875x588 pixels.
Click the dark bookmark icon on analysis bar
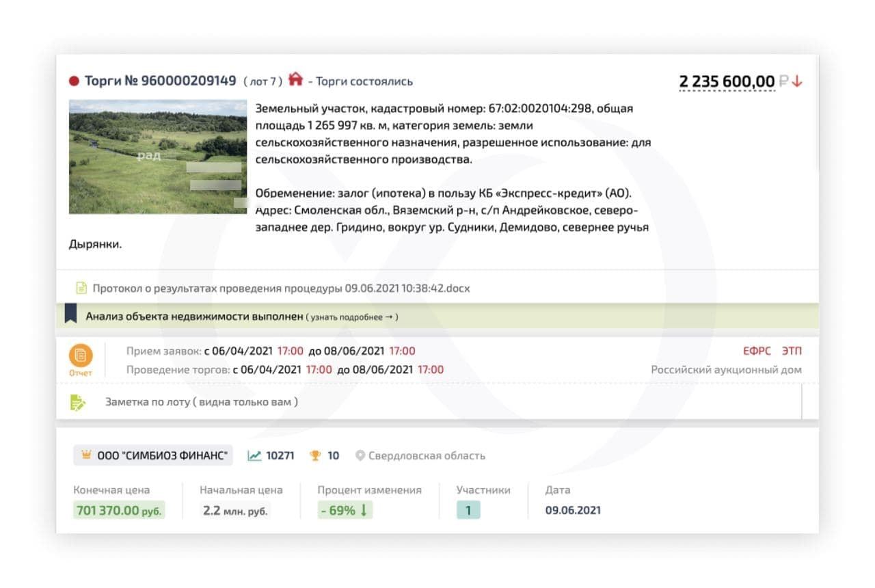coord(70,314)
